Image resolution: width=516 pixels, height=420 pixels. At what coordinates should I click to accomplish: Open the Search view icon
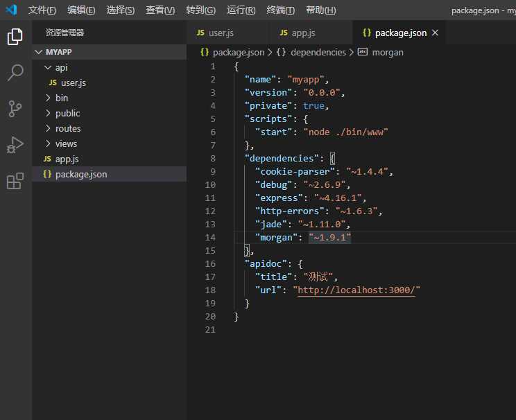pyautogui.click(x=15, y=72)
